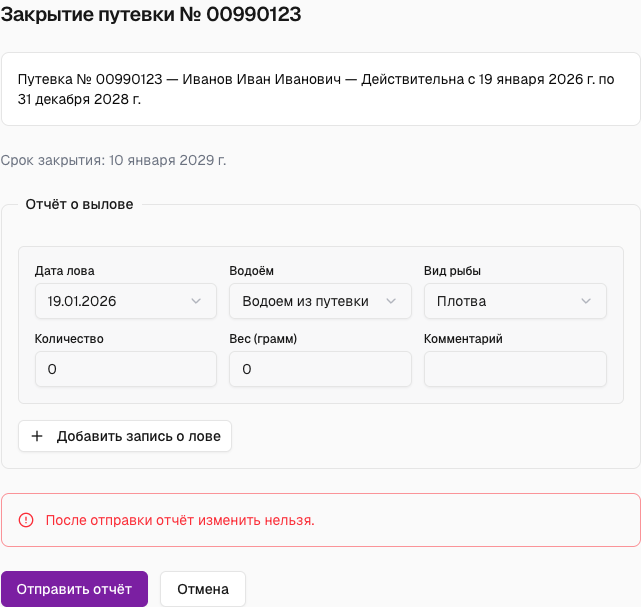Screen dimensions: 641x607
Task: Click the Путевка № 00990123 Иванов info text
Action: pos(316,89)
